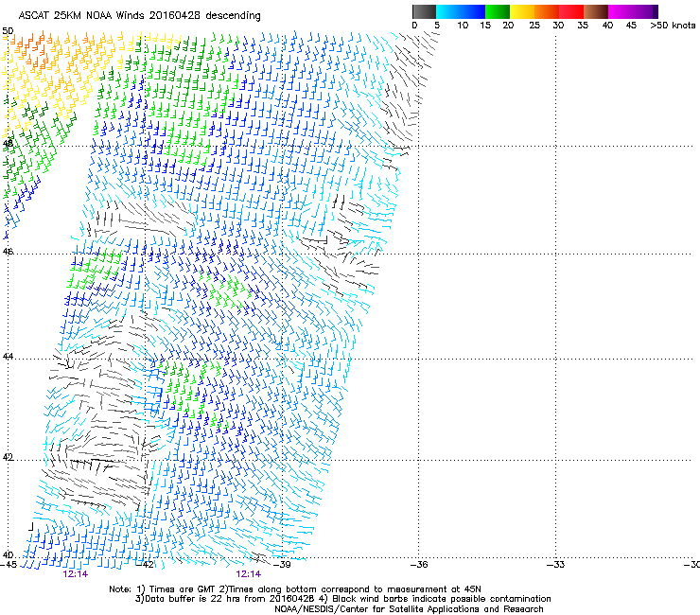700x615 pixels.
Task: Click the latitude label '44'
Action: (8, 357)
